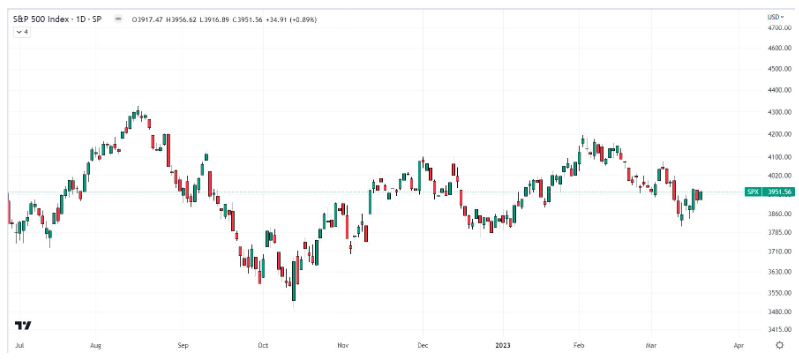Expand the collapsed indicators list showing 4

click(22, 32)
